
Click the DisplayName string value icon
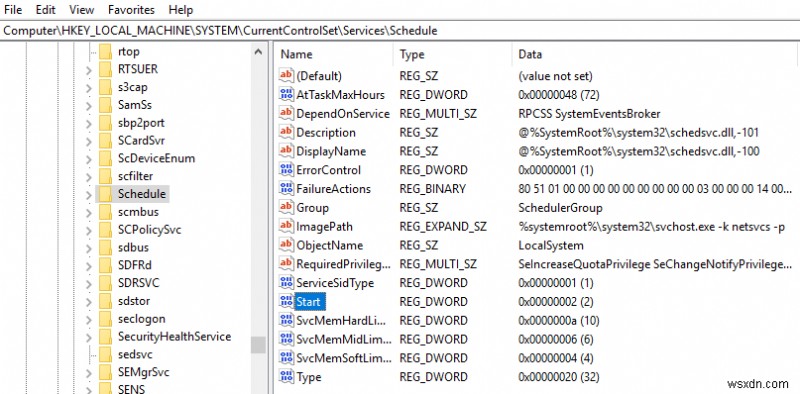point(286,151)
